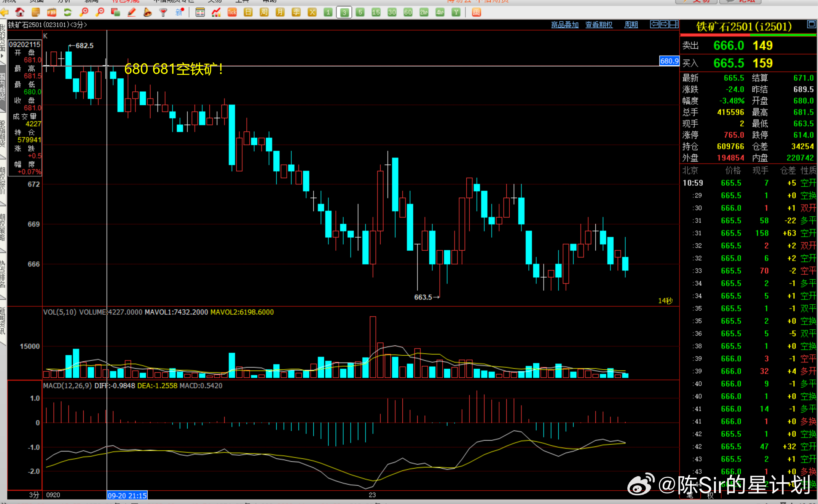
Task: Click the 682.5 high price label
Action: pyautogui.click(x=85, y=46)
